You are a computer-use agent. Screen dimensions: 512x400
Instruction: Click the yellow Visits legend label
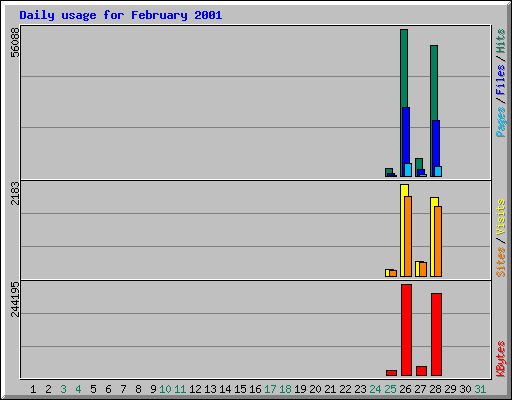[501, 217]
